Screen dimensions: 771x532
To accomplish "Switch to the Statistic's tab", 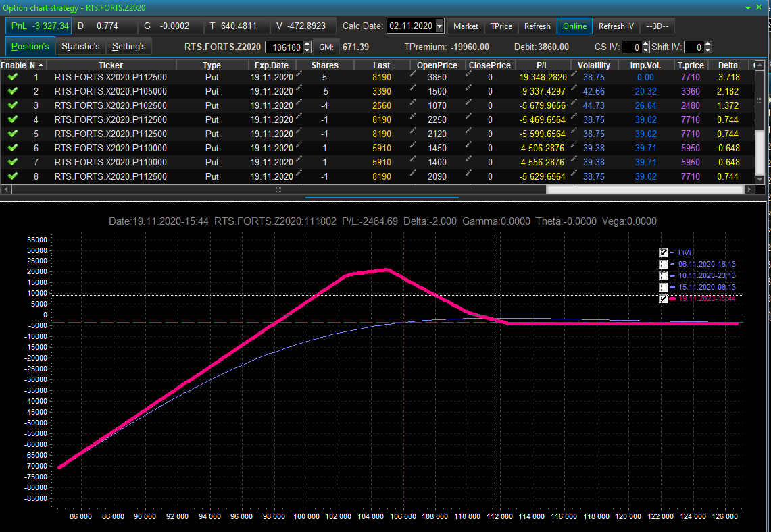I will pos(80,47).
